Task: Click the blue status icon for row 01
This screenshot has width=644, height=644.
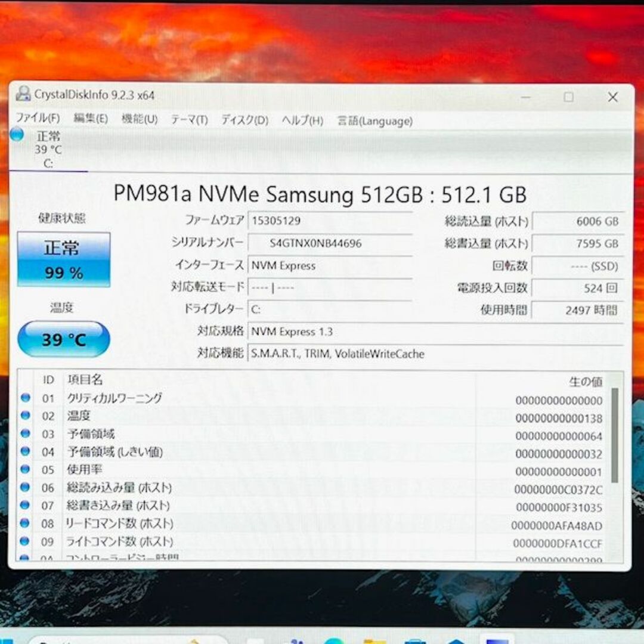Action: point(26,397)
